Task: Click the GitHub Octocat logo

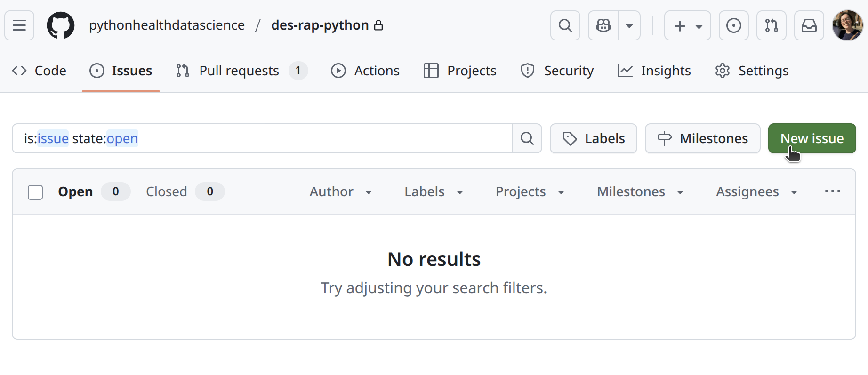Action: pos(61,25)
